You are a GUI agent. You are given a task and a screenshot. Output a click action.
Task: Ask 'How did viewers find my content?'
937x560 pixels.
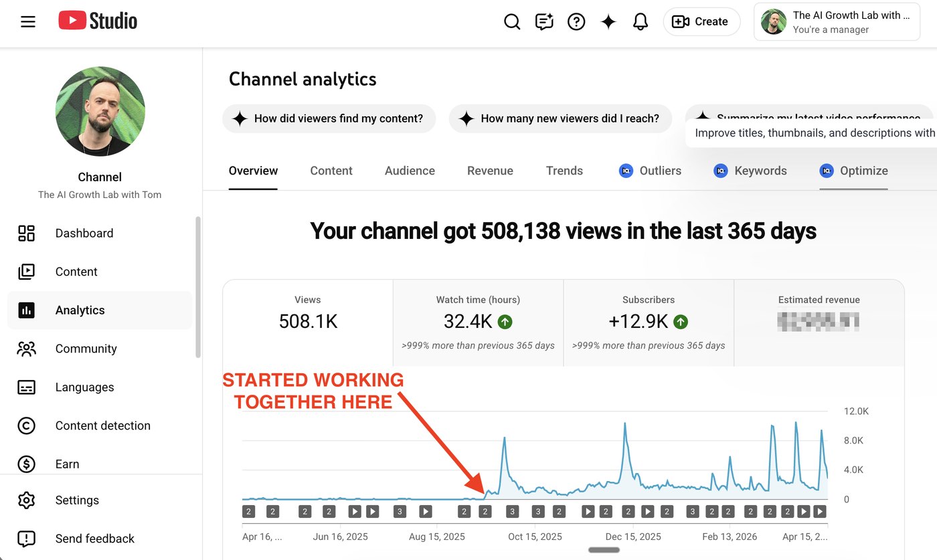329,118
